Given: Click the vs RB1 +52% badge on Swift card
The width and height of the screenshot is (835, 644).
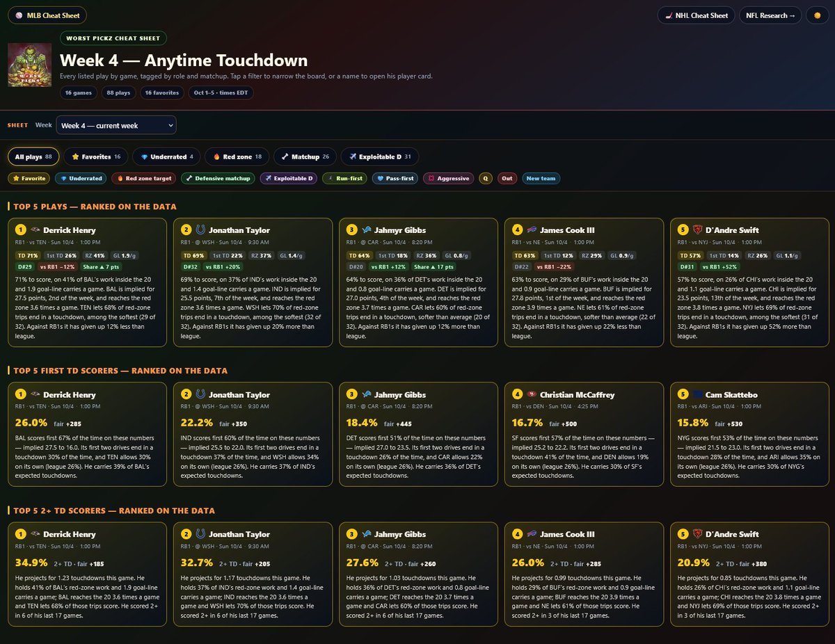Looking at the screenshot, I should point(721,267).
